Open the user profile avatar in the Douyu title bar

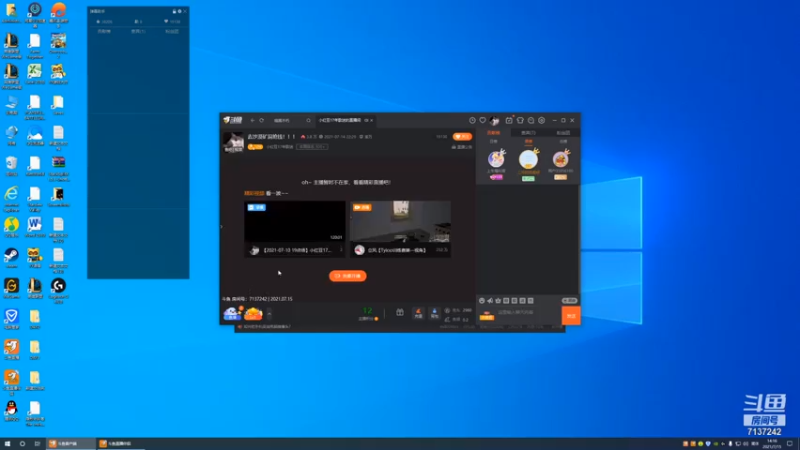click(494, 120)
